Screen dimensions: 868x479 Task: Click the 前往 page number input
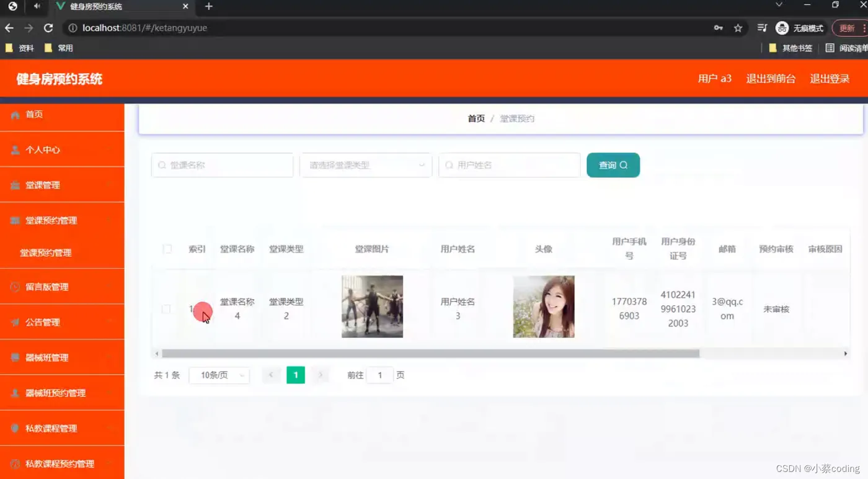pyautogui.click(x=379, y=375)
